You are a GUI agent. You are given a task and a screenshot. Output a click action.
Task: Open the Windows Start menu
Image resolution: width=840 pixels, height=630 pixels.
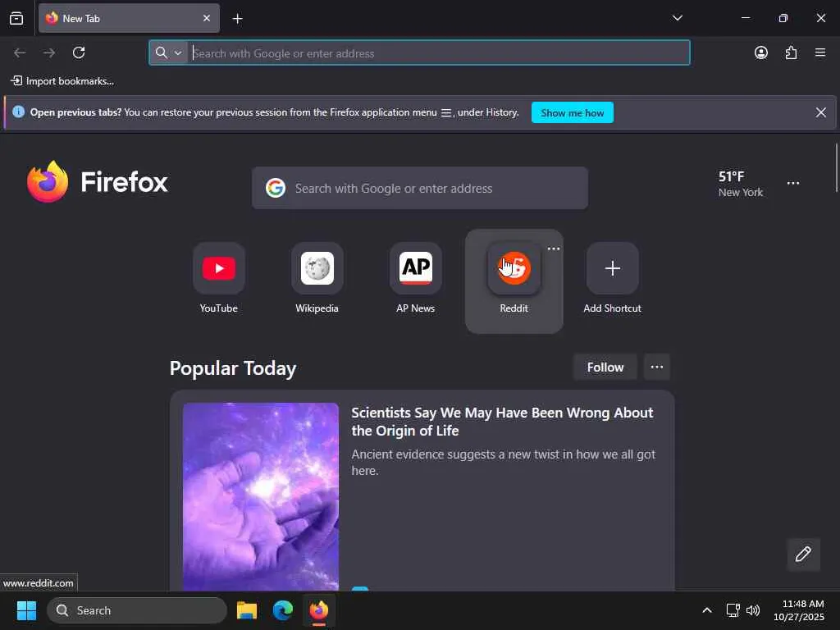tap(26, 610)
